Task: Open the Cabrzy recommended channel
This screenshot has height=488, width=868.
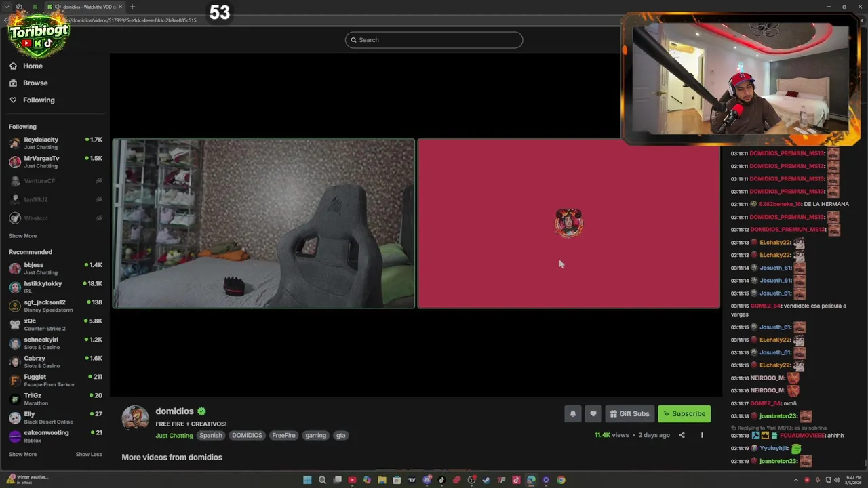Action: pos(55,362)
